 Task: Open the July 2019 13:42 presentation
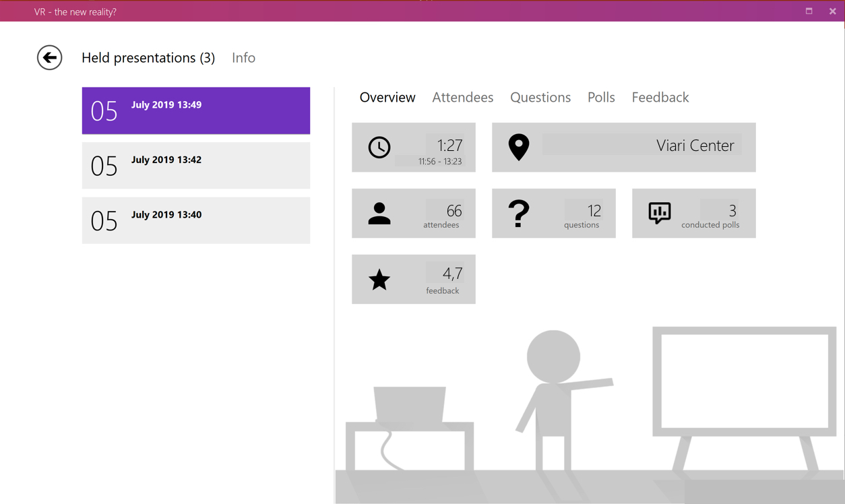coord(195,165)
